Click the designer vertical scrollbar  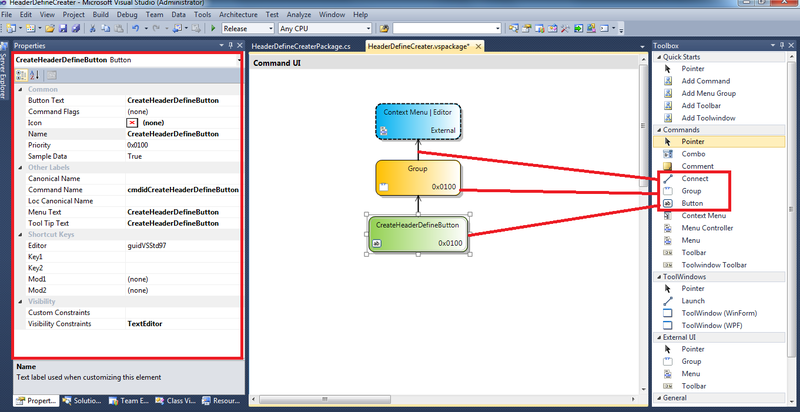tap(643, 224)
